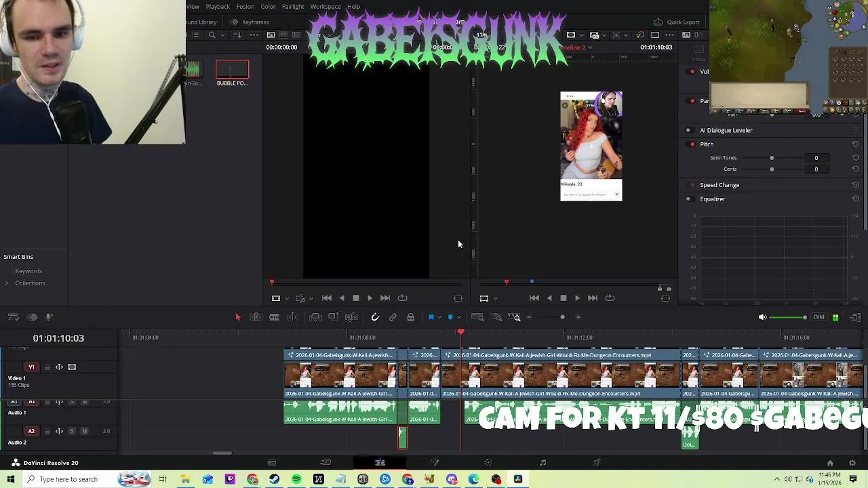868x488 pixels.
Task: Open the timeline name dropdown in viewer
Action: [x=590, y=47]
